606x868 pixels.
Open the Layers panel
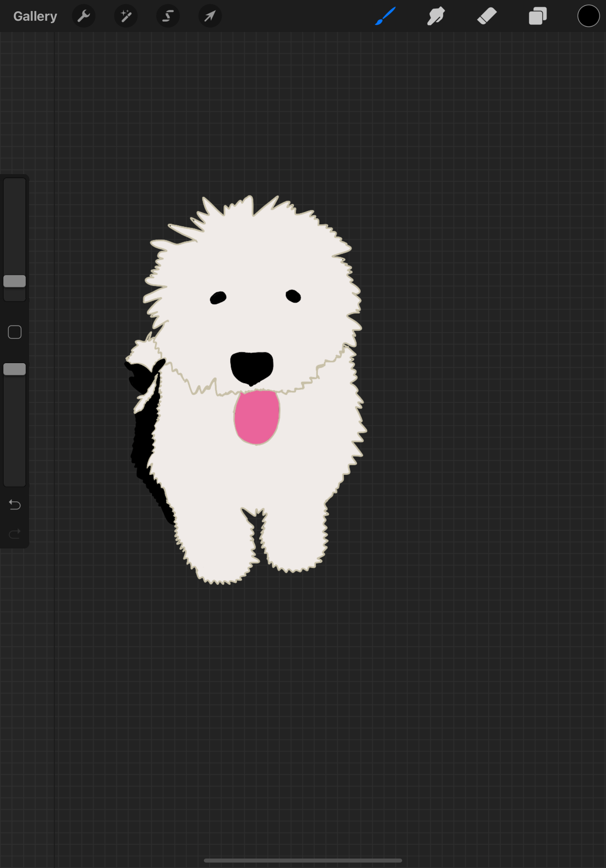(538, 16)
